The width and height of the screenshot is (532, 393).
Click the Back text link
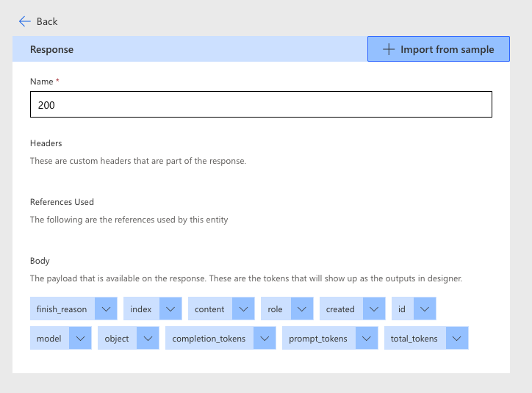[x=47, y=21]
